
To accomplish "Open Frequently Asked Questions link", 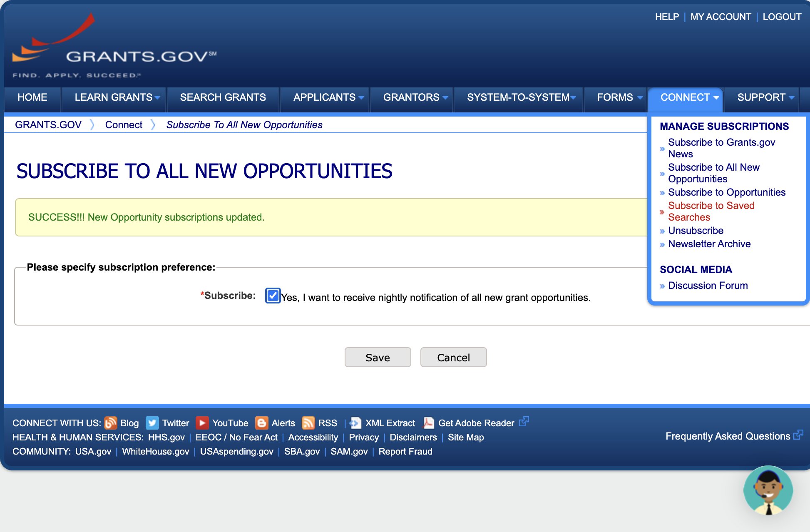I will (x=728, y=436).
